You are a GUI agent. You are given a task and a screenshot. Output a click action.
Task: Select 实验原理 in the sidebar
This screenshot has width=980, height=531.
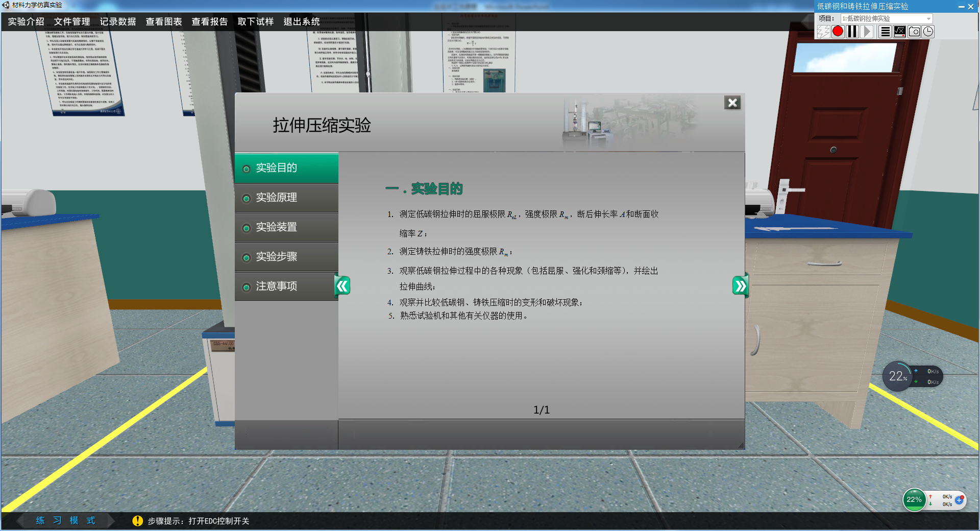286,198
